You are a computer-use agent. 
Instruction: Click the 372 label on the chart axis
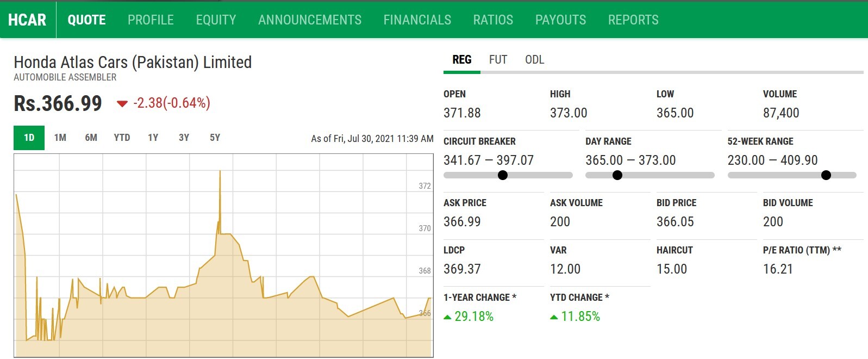point(425,186)
